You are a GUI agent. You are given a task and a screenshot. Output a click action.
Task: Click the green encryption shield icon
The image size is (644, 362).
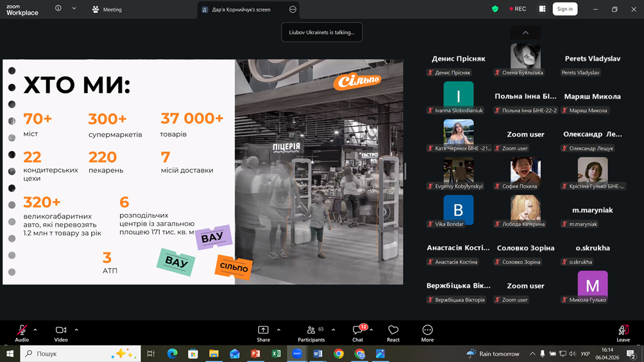pyautogui.click(x=495, y=9)
